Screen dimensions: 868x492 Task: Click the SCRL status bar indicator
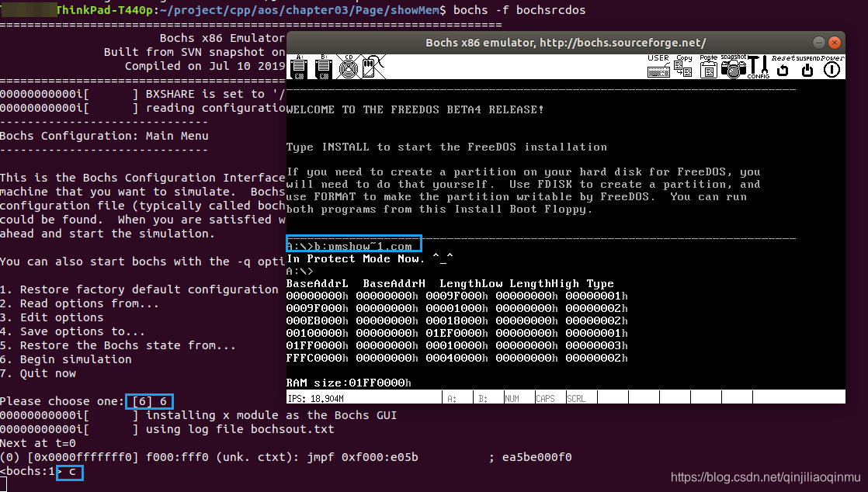(x=576, y=398)
